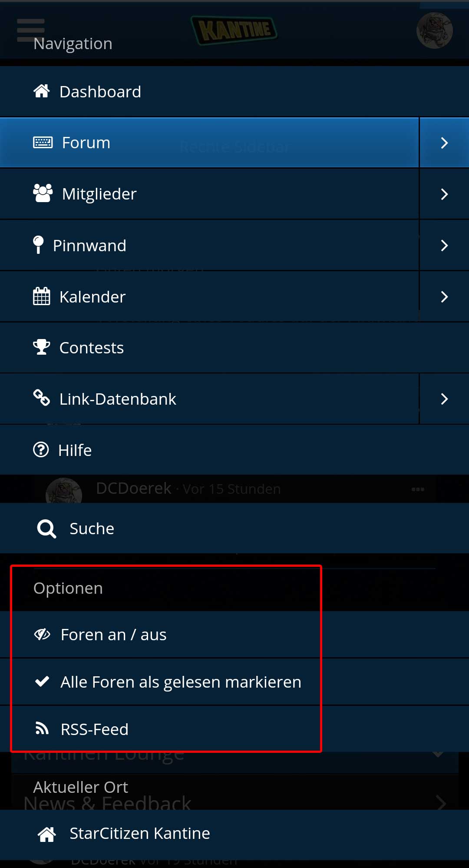Screen dimensions: 469x868
Task: Click the Mitglieder group icon
Action: tap(43, 193)
